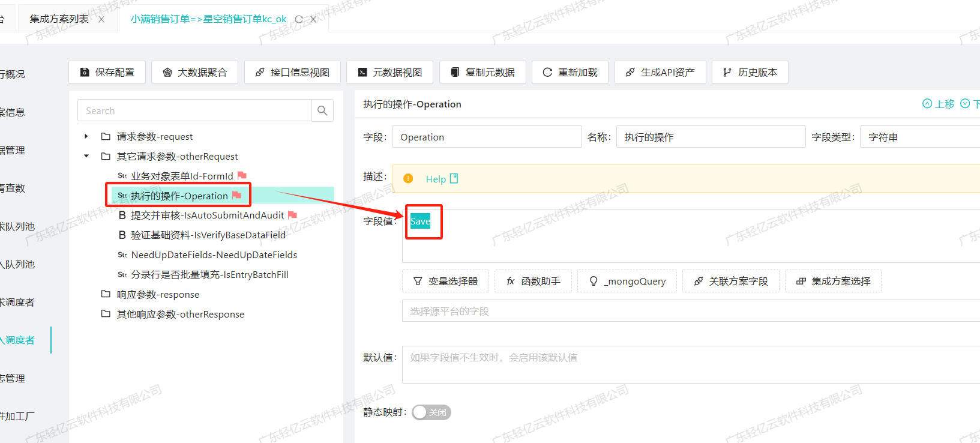Open the Help link in description
The height and width of the screenshot is (443, 980).
[442, 179]
